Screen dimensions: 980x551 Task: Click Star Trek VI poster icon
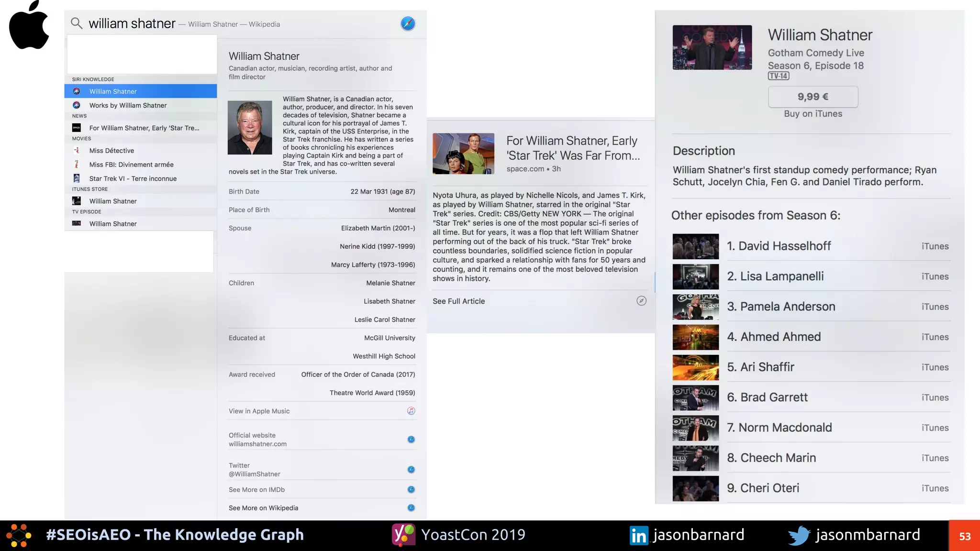point(77,178)
